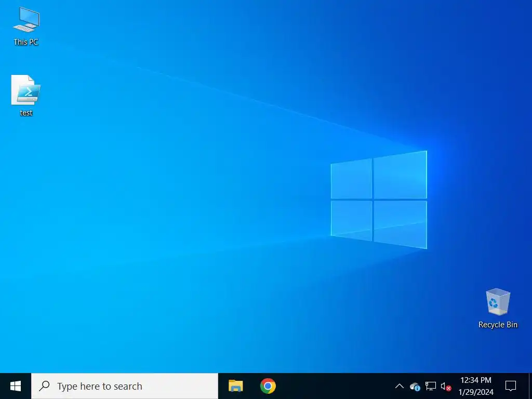Click the 'Recycle Bin' label text
Viewport: 532px width, 399px height.
tap(498, 325)
